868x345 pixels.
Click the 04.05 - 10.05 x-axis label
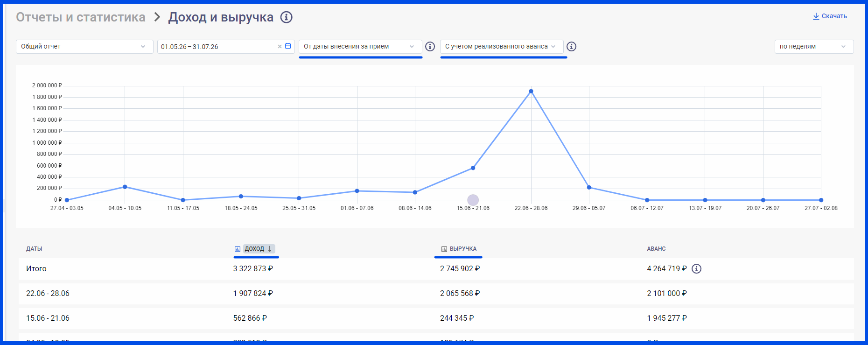click(125, 208)
